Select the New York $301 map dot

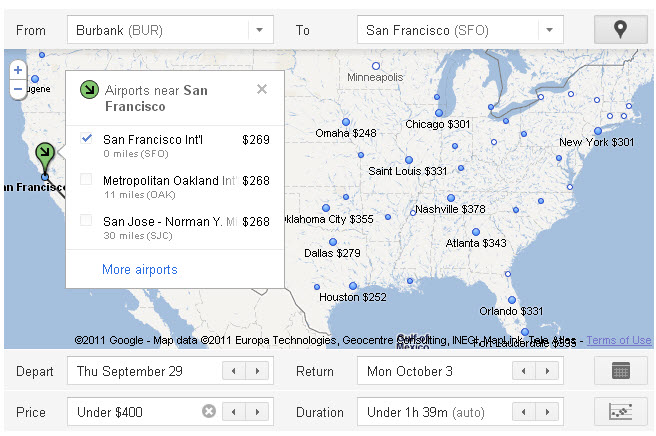pos(598,131)
